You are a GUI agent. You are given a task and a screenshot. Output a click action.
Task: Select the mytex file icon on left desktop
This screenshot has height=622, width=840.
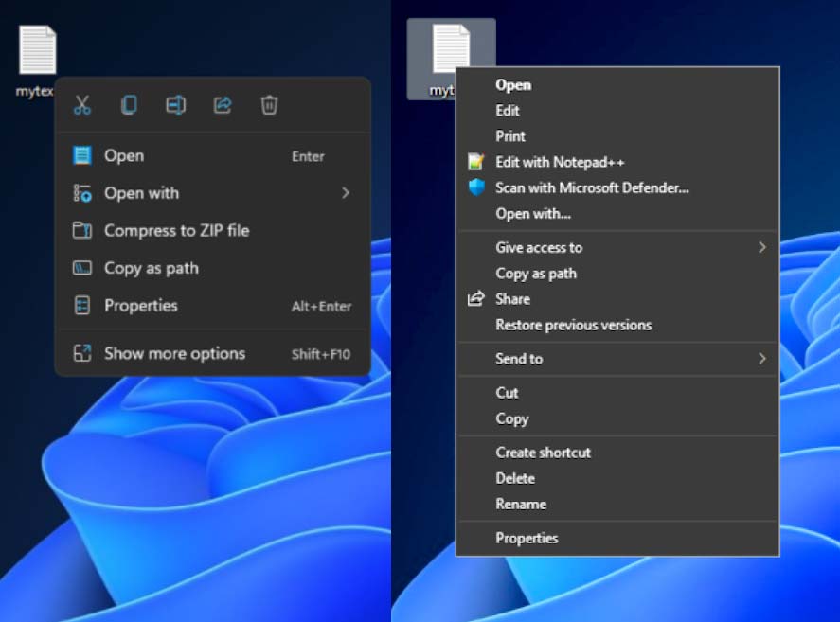[x=38, y=50]
